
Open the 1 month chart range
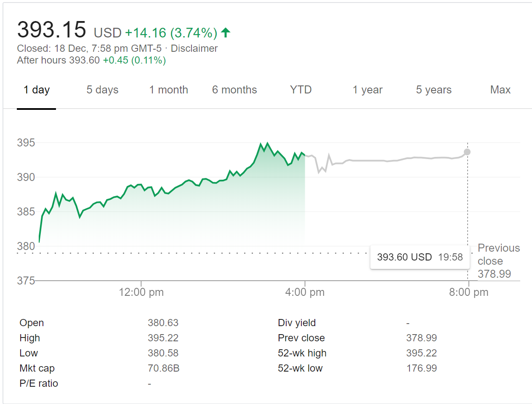click(x=168, y=90)
